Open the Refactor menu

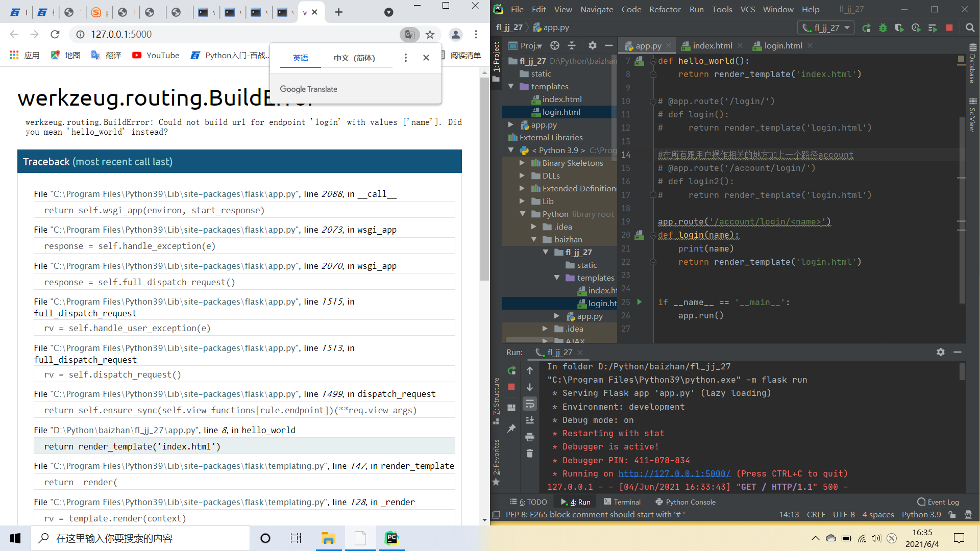point(665,9)
